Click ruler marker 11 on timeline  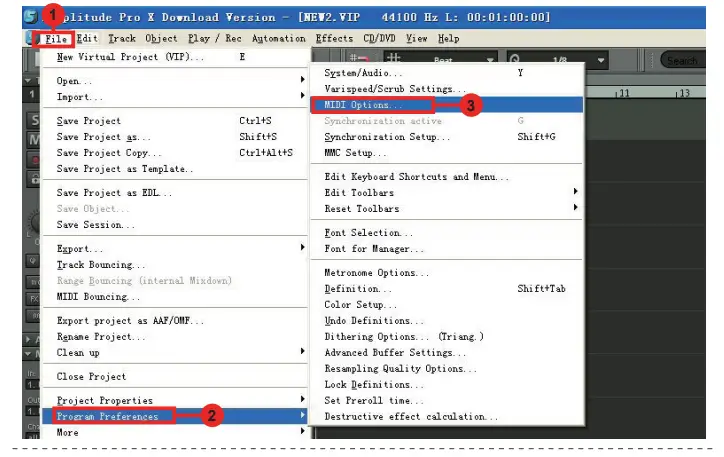click(x=623, y=93)
